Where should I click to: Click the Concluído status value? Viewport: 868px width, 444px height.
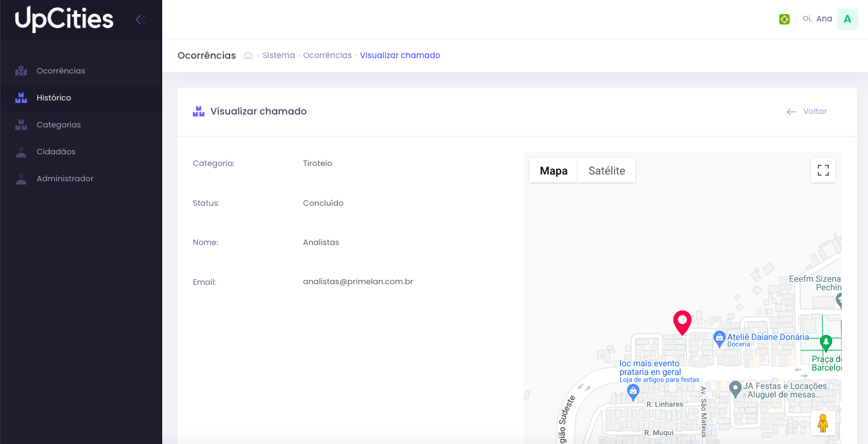323,203
